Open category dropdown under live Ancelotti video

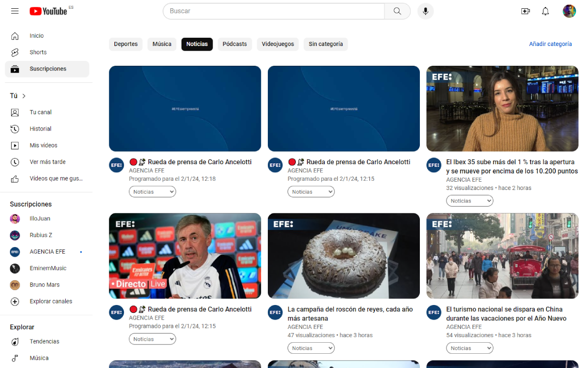coord(153,339)
